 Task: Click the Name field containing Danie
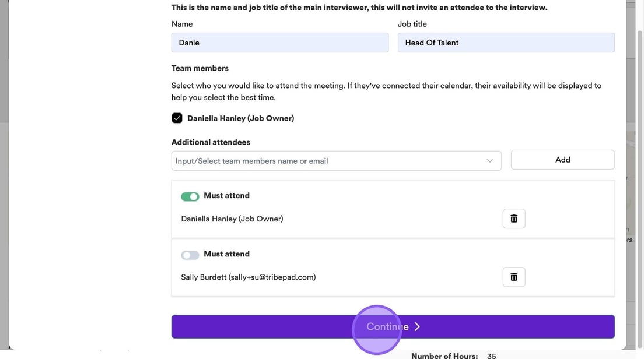279,43
